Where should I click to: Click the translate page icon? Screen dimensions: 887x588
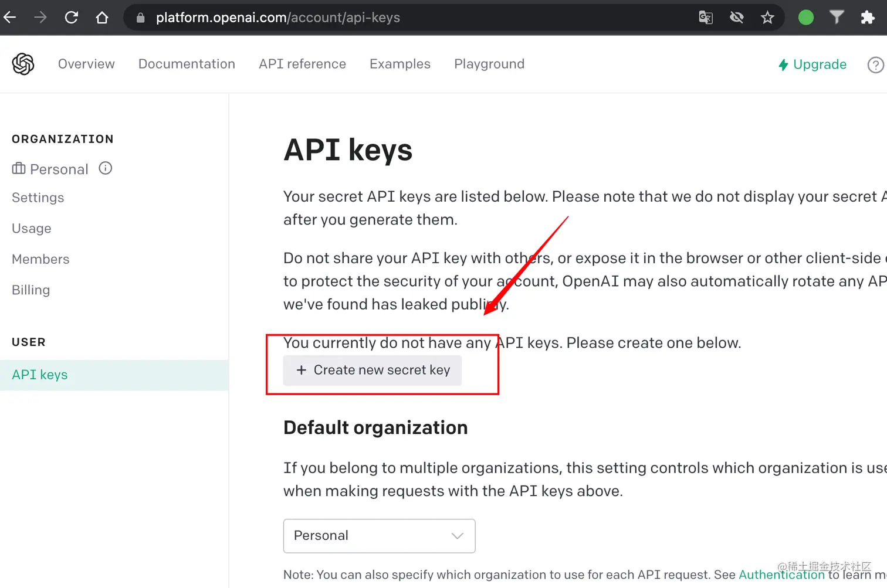[x=706, y=18]
